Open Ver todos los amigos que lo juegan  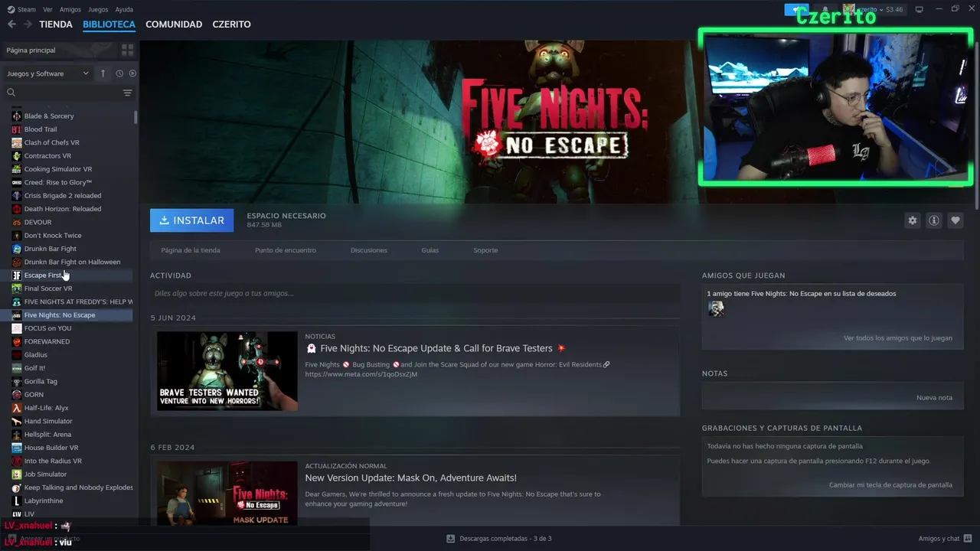click(898, 338)
